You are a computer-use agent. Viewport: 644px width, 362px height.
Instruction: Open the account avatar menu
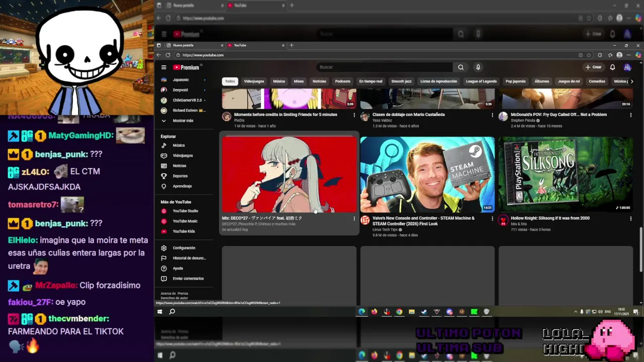(627, 67)
